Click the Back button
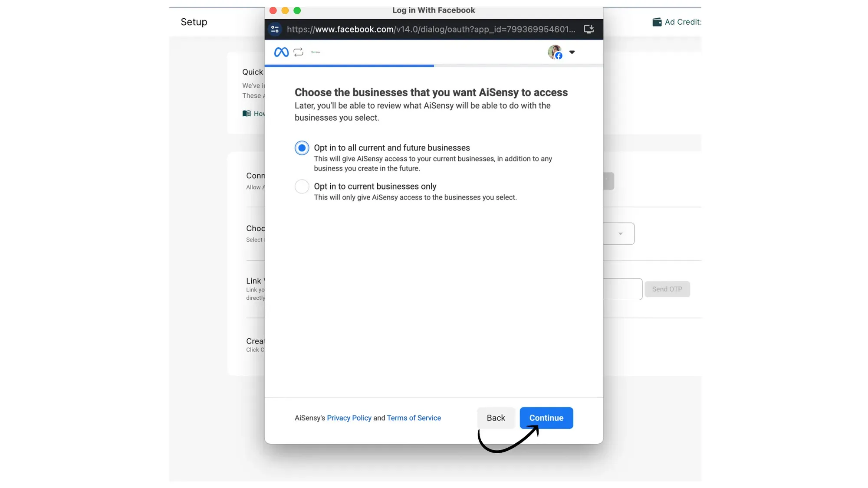The height and width of the screenshot is (488, 868). click(x=496, y=418)
